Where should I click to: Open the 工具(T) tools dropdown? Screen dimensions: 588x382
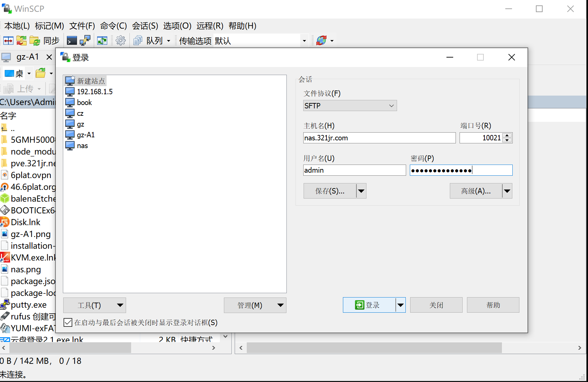(x=94, y=305)
